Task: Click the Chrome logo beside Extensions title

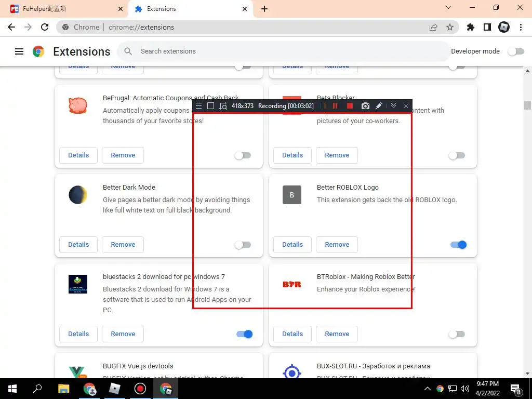Action: 38,51
